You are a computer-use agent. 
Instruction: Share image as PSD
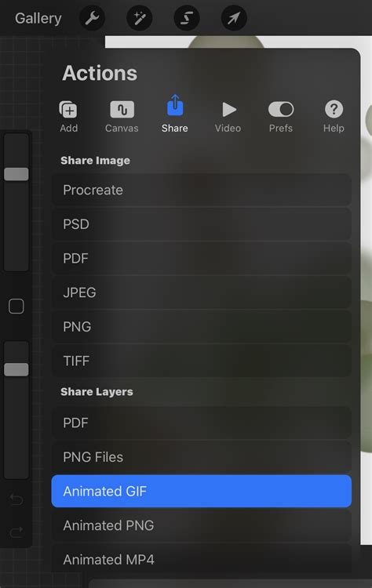point(201,224)
